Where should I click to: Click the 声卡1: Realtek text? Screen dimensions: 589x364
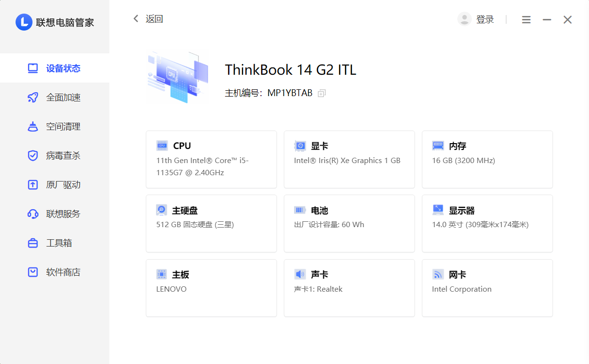tap(318, 289)
